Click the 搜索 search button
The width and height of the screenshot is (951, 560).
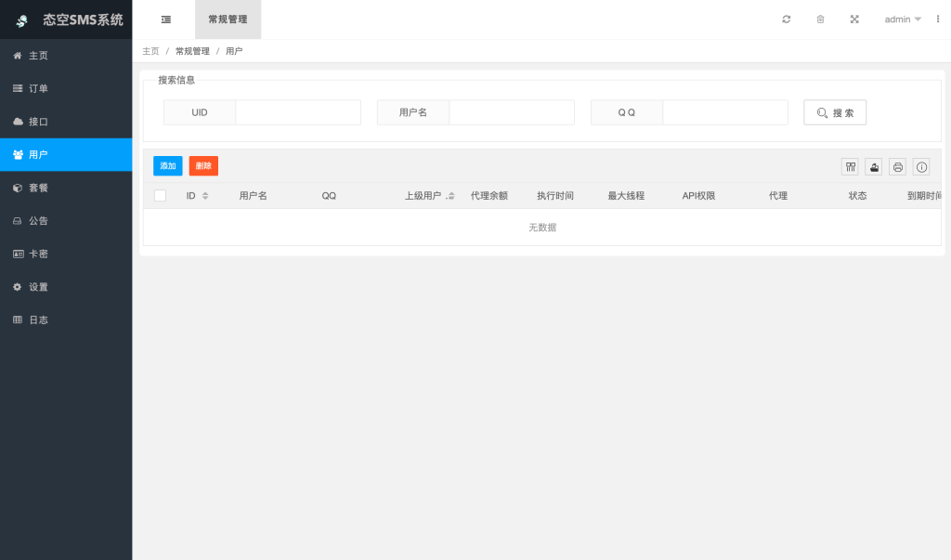point(835,112)
